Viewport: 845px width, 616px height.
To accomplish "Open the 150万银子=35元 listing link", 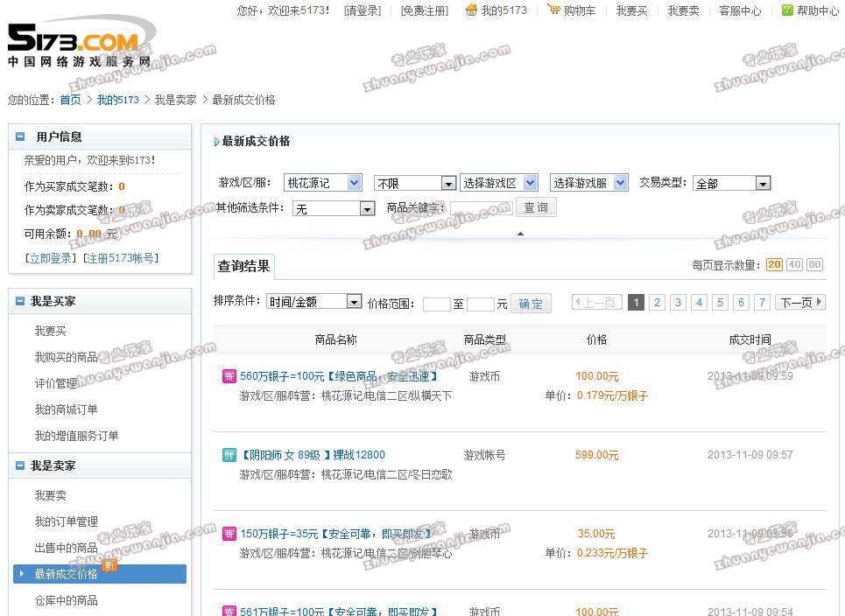I will (x=335, y=534).
